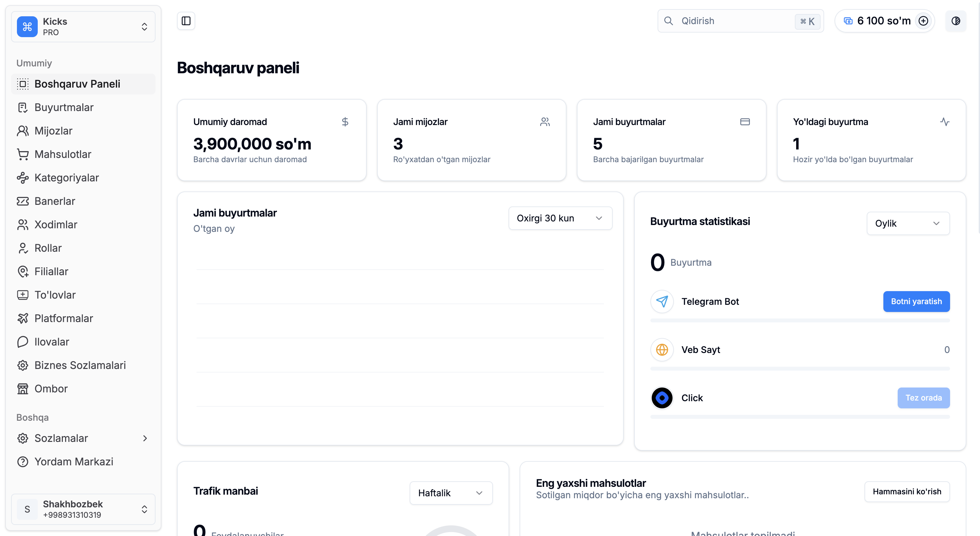
Task: Click the Ombor store icon
Action: (x=23, y=389)
